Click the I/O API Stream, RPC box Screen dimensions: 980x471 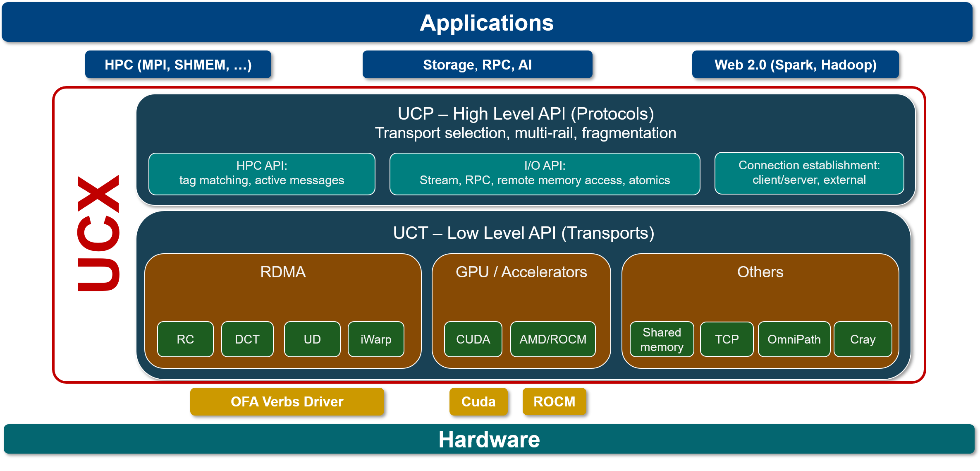click(545, 173)
